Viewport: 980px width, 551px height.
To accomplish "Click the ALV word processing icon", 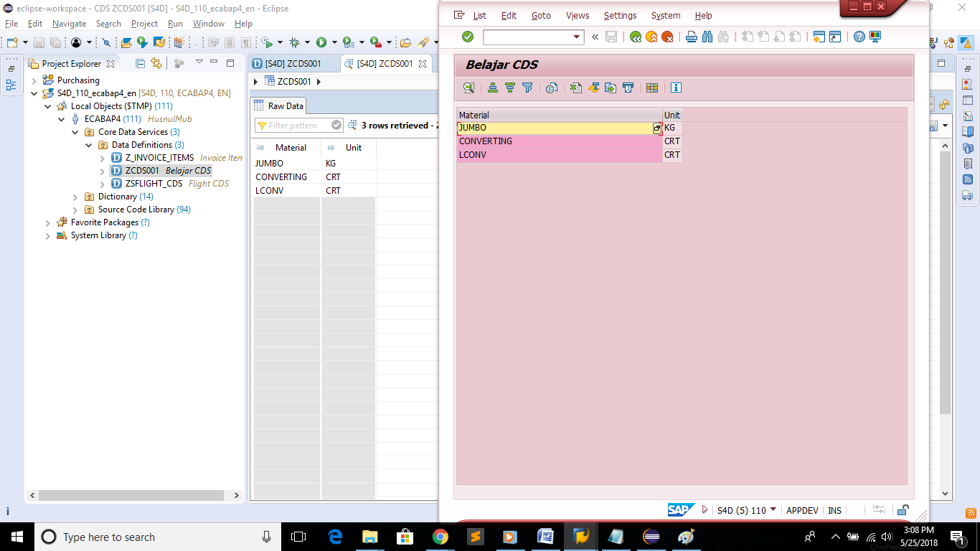I will [593, 88].
